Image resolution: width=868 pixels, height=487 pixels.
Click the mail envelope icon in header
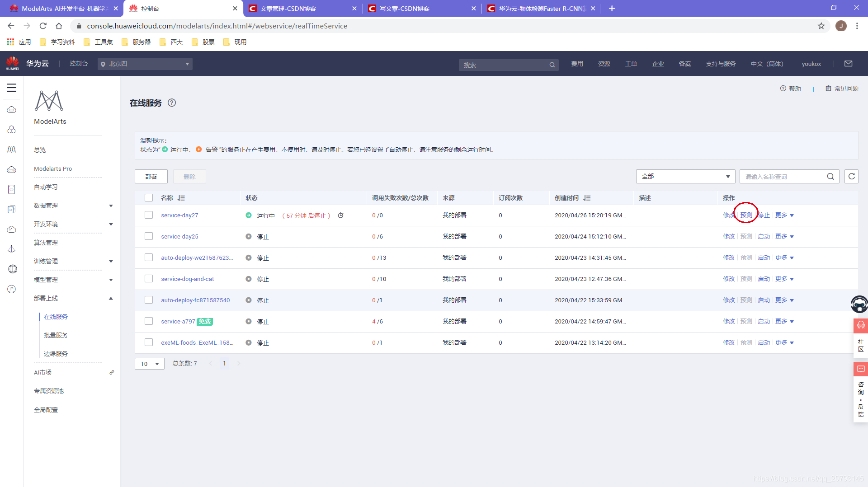[x=848, y=64]
